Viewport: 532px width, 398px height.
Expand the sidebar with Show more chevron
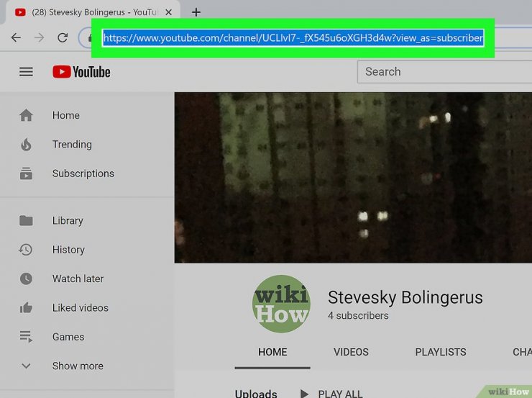[x=26, y=366]
